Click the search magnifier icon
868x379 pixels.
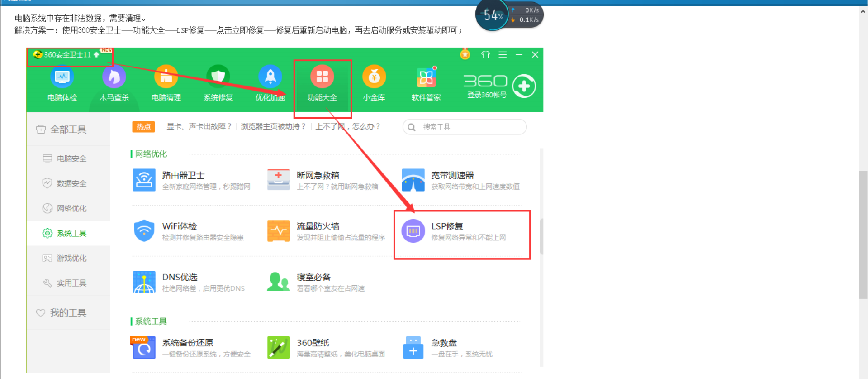[x=411, y=127]
